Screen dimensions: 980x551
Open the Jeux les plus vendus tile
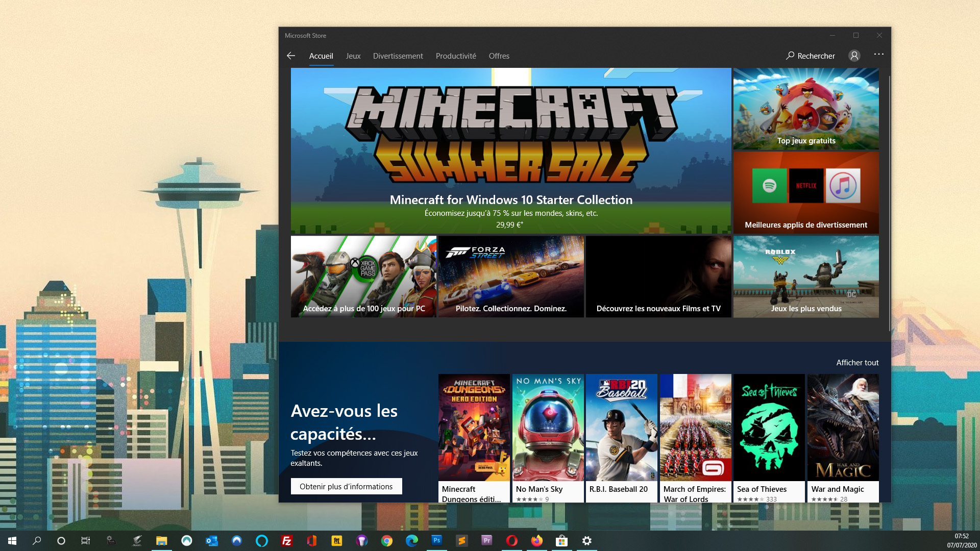806,277
